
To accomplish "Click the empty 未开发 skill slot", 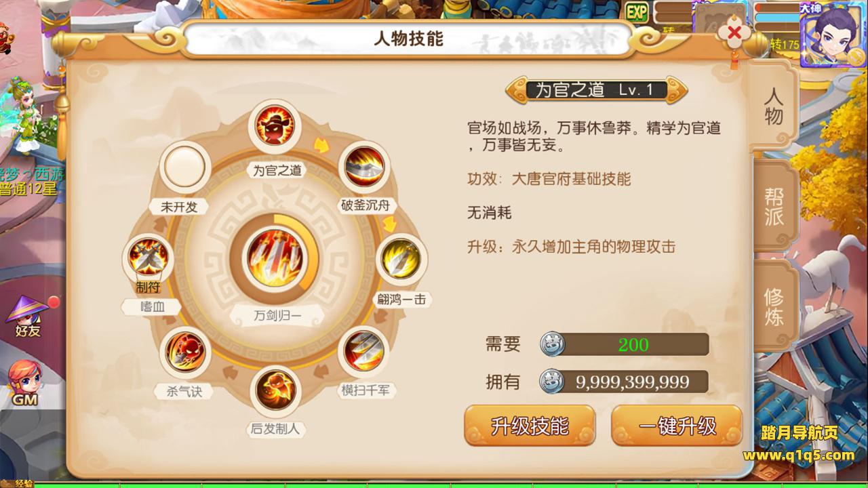I will [x=184, y=166].
